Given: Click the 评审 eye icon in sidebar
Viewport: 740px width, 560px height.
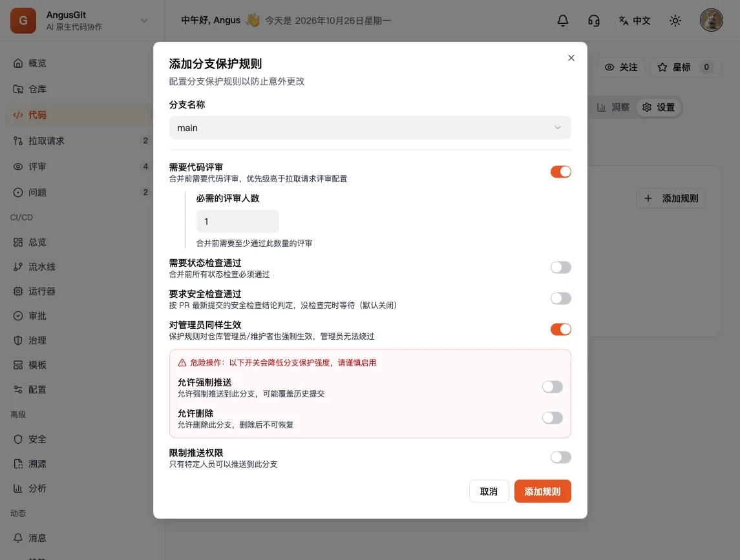Looking at the screenshot, I should point(18,167).
